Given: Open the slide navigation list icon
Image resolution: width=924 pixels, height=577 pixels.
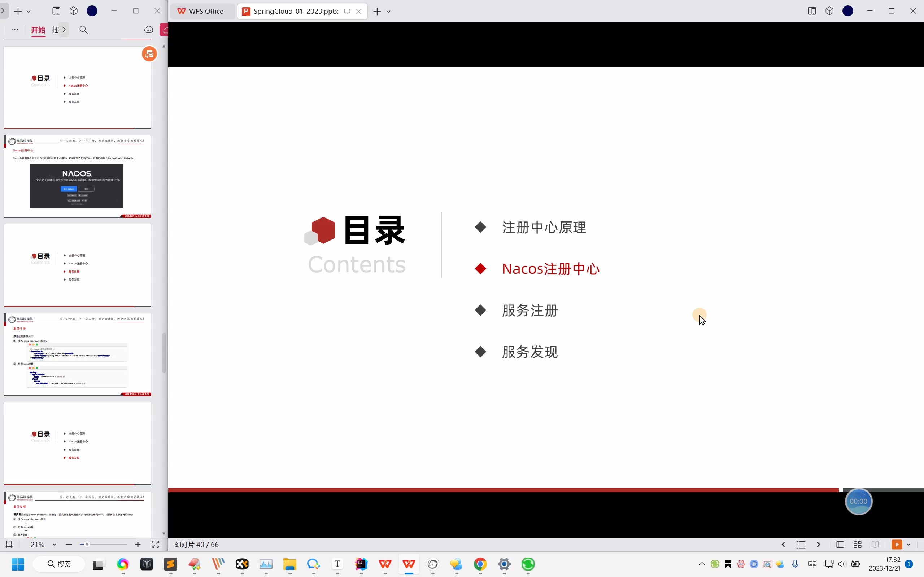Looking at the screenshot, I should [x=801, y=545].
